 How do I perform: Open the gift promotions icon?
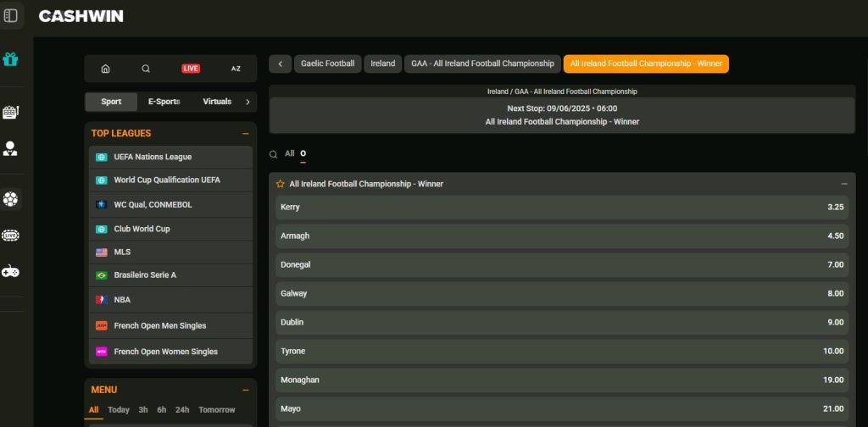(10, 59)
